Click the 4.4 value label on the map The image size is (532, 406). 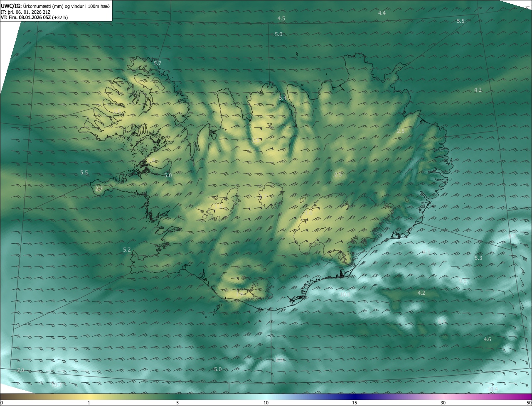[382, 13]
